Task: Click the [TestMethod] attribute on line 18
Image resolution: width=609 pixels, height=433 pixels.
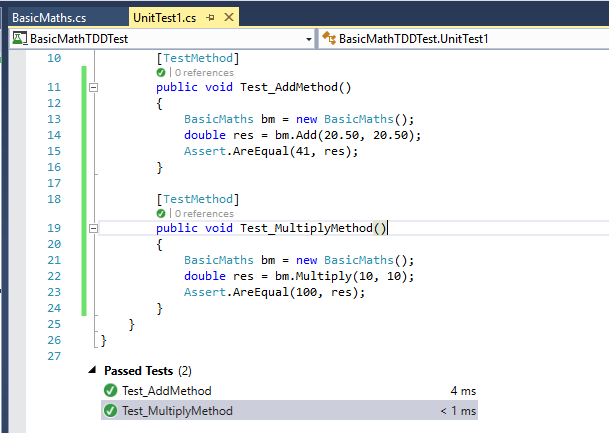Action: click(198, 199)
